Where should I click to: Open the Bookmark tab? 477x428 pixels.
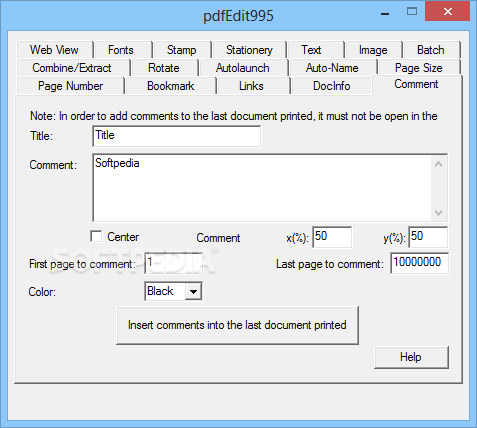(171, 86)
